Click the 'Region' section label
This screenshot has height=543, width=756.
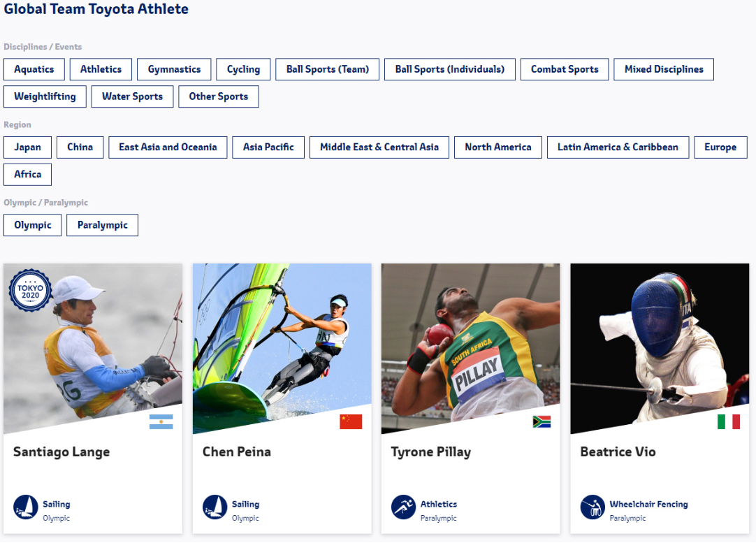(17, 125)
